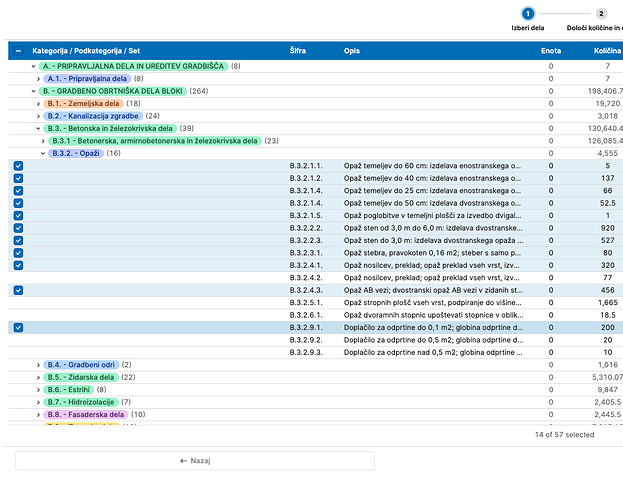Toggle the header select-all checkbox

click(x=18, y=51)
